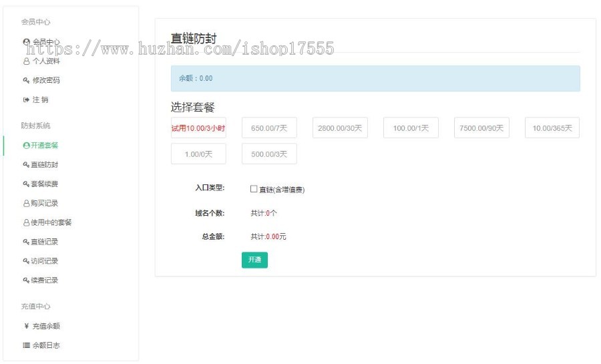Pick the 1.00/0天 package
The height and width of the screenshot is (364, 601).
[198, 154]
